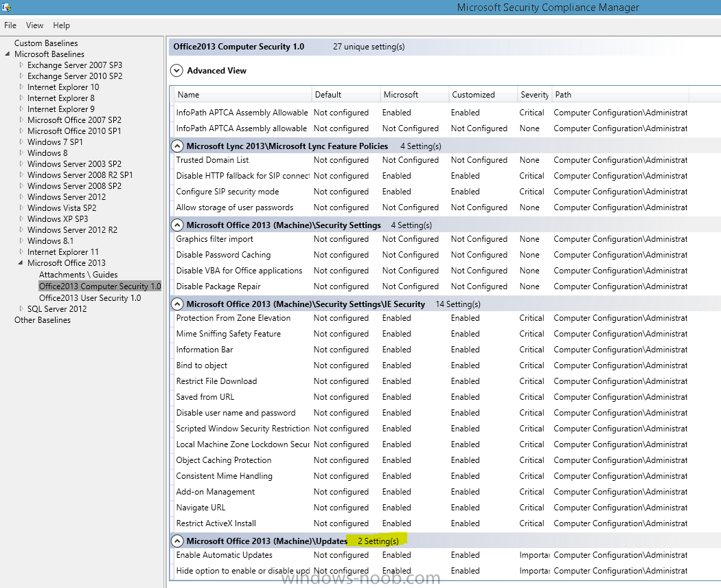Viewport: 721px width, 588px height.
Task: Sort settings by Name column
Action: [242, 95]
